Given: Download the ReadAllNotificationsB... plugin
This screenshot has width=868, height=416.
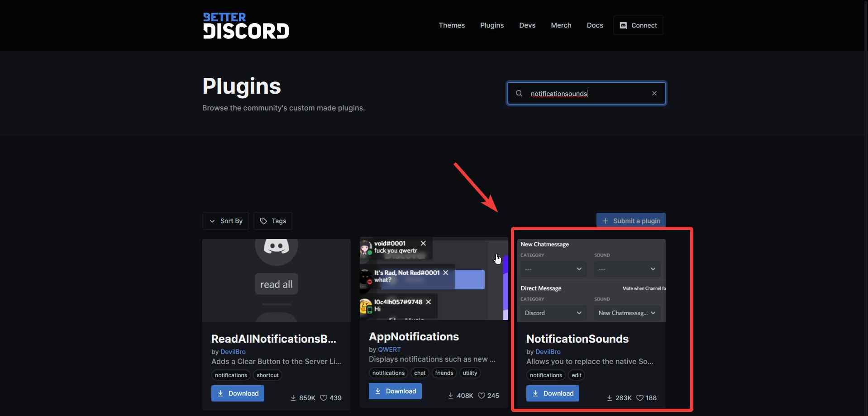Looking at the screenshot, I should pyautogui.click(x=238, y=393).
